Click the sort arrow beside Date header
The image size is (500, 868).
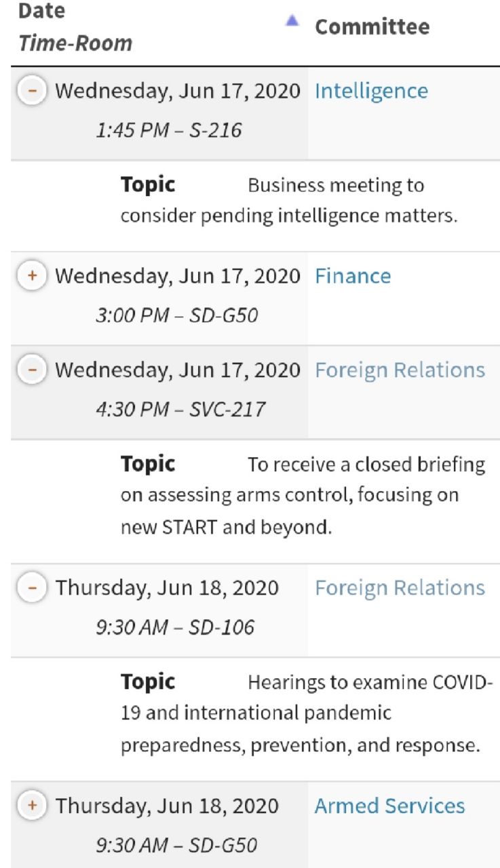pos(292,21)
